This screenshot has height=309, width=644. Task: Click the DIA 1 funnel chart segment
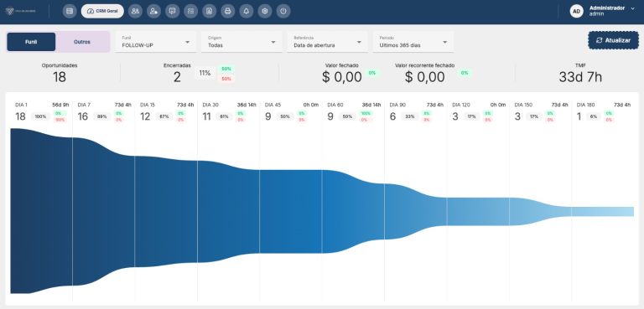41,211
